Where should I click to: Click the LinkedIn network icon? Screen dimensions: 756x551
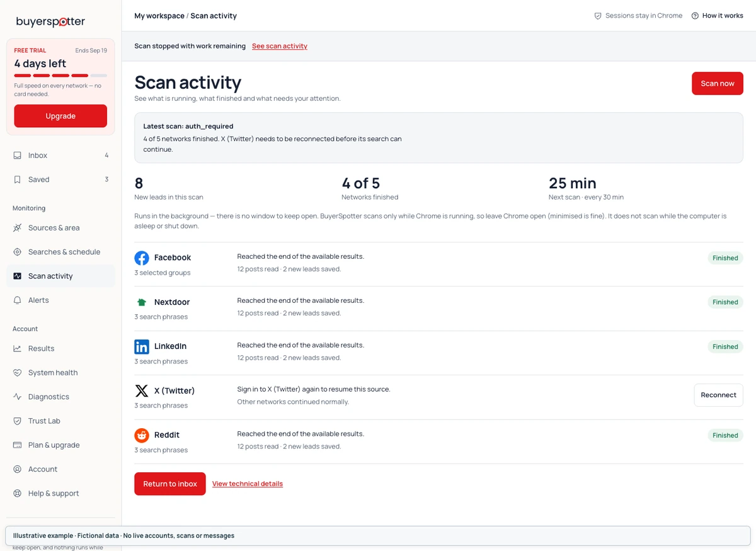point(142,346)
